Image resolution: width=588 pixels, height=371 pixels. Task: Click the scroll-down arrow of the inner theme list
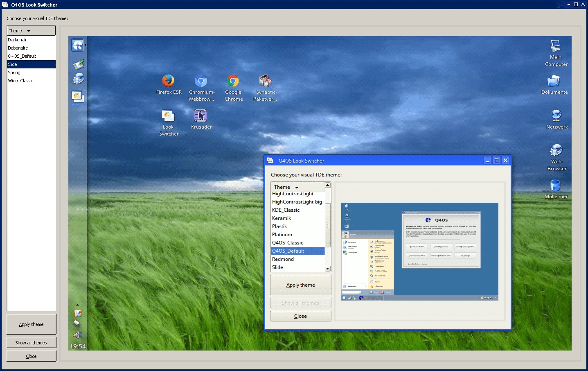pos(327,269)
